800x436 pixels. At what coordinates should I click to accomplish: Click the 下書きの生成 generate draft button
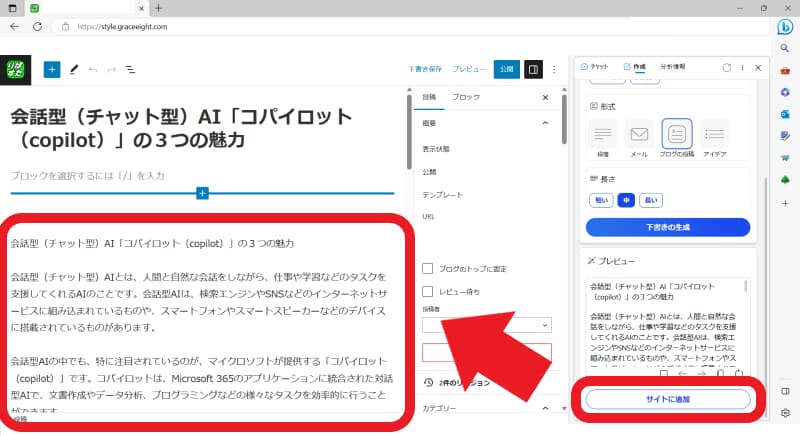[668, 227]
